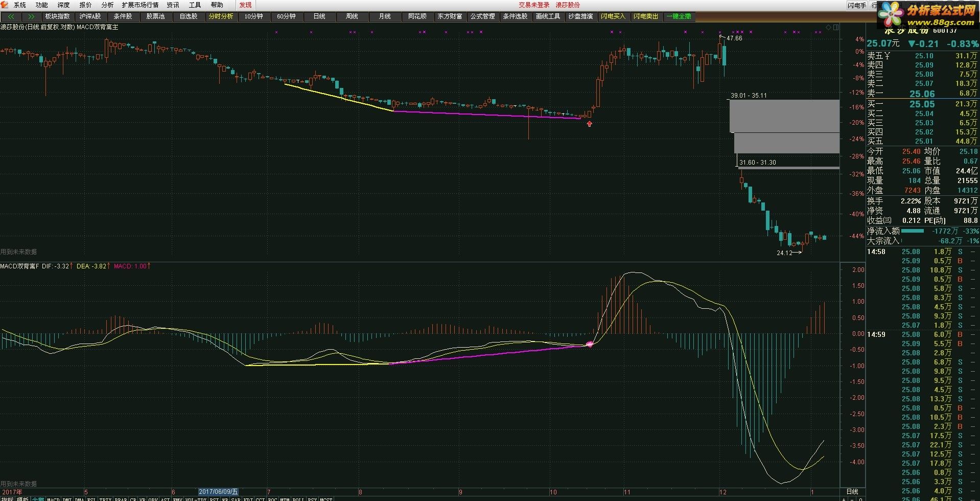This screenshot has height=501, width=980.
Task: Open the 报价 menu
Action: pos(85,5)
